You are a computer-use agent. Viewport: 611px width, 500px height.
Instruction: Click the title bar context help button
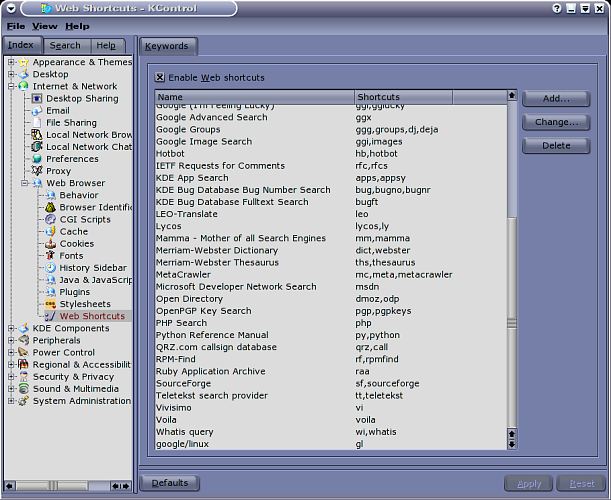(557, 8)
